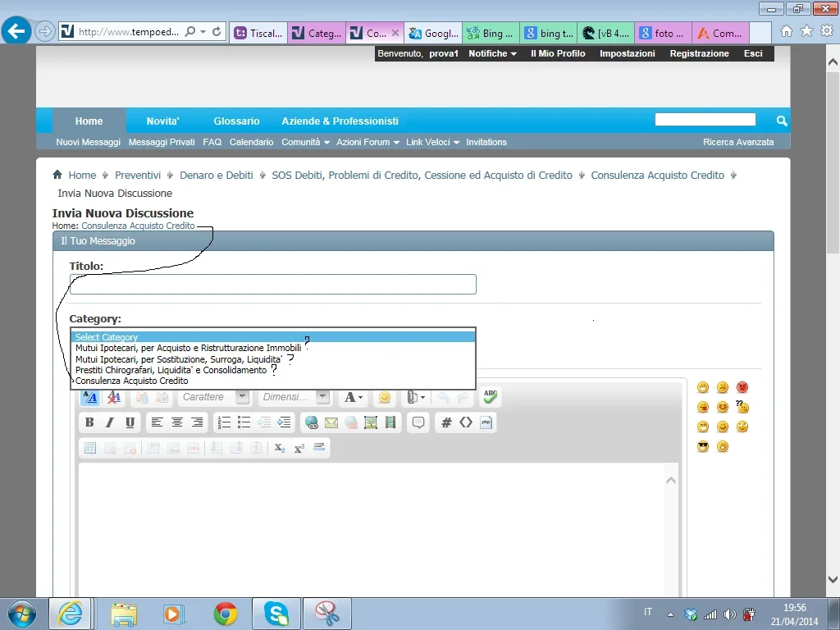The height and width of the screenshot is (630, 840).
Task: Wrap selection in quote tags icon
Action: point(418,422)
